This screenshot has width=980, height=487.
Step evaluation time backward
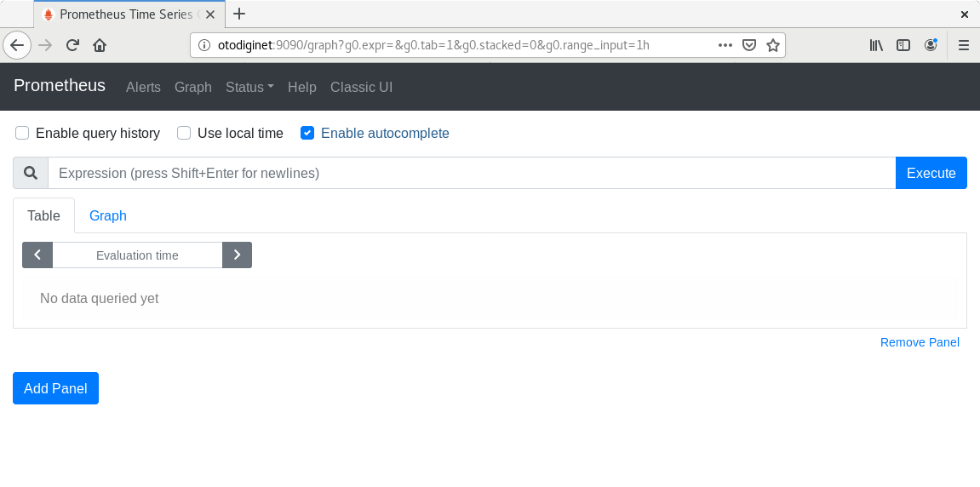pos(37,255)
